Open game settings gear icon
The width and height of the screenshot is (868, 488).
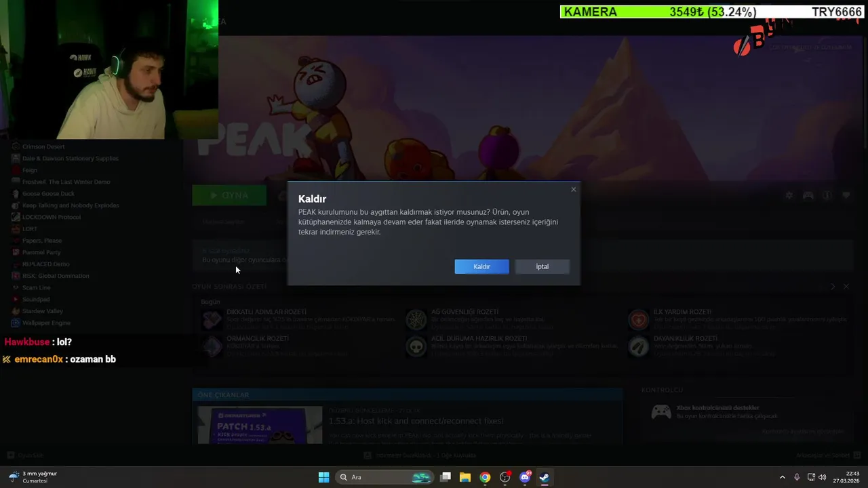tap(789, 195)
